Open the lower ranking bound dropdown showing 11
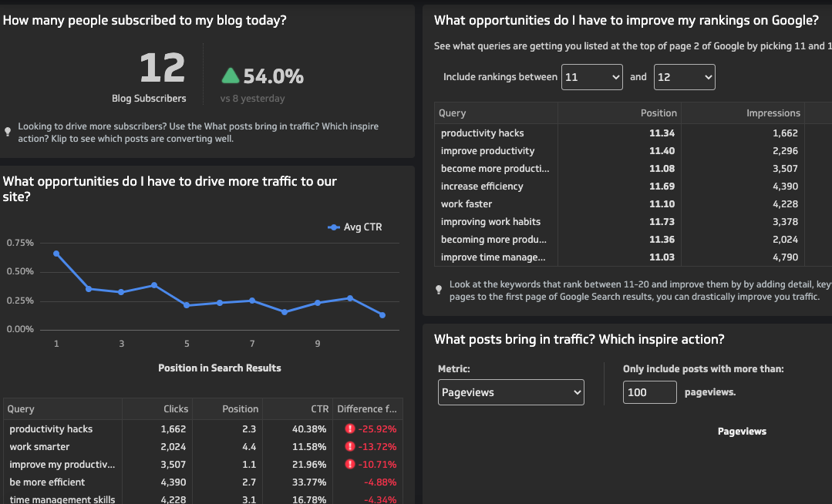The width and height of the screenshot is (832, 504). coord(591,77)
